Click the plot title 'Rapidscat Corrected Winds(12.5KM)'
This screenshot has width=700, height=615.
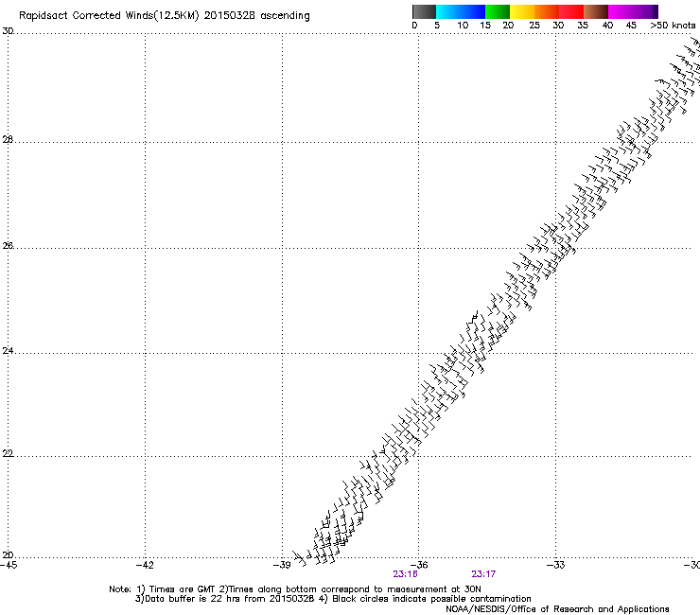click(109, 16)
